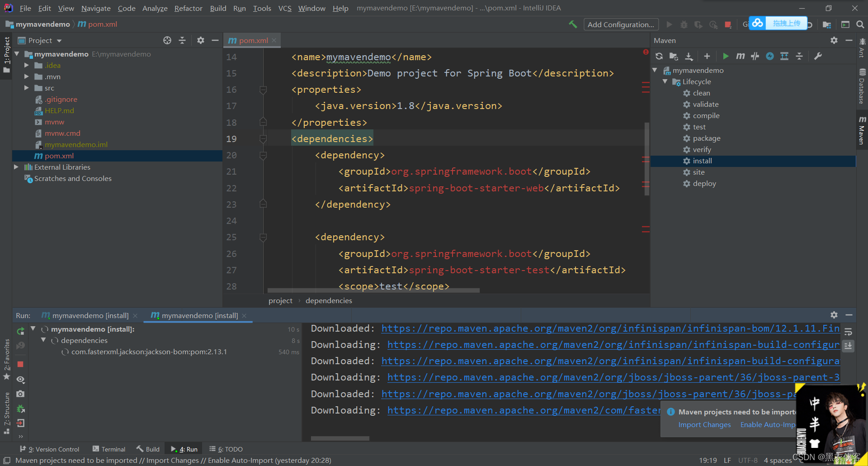Click Enable Auto-Import link

point(768,424)
